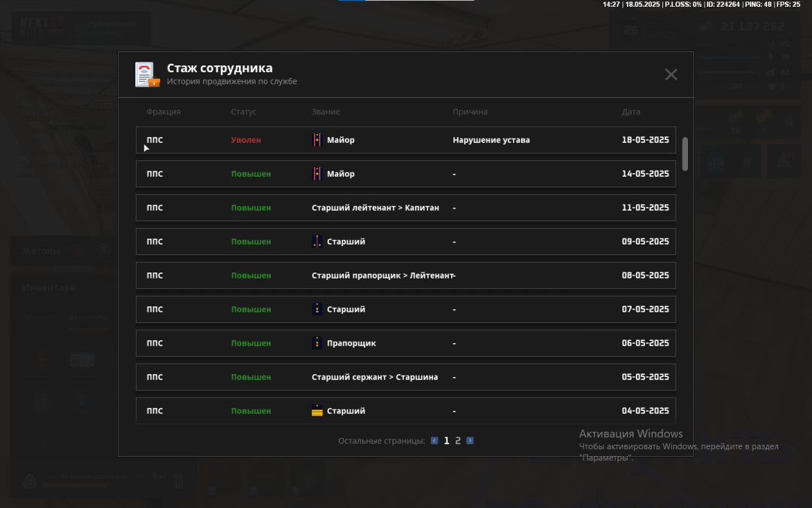Click the Статус column header
Image resolution: width=812 pixels, height=508 pixels.
[x=244, y=111]
